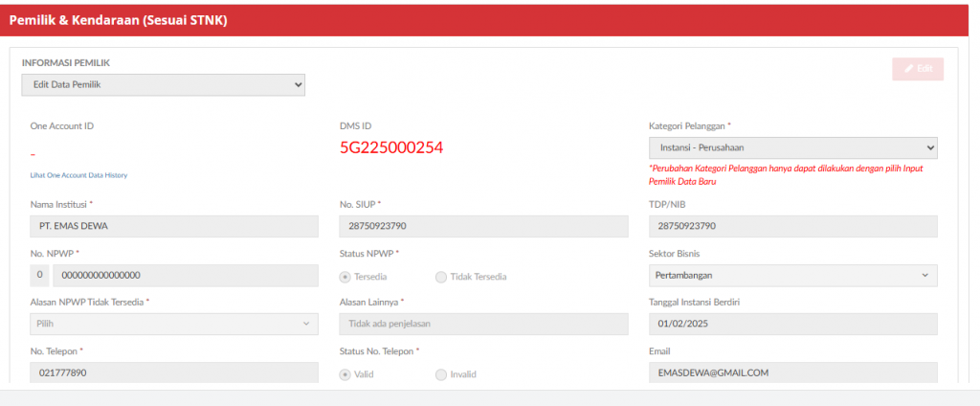Click the Email input field

tap(792, 373)
